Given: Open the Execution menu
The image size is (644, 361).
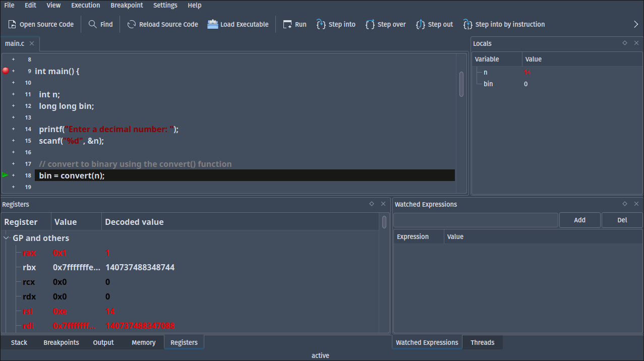Looking at the screenshot, I should click(85, 5).
